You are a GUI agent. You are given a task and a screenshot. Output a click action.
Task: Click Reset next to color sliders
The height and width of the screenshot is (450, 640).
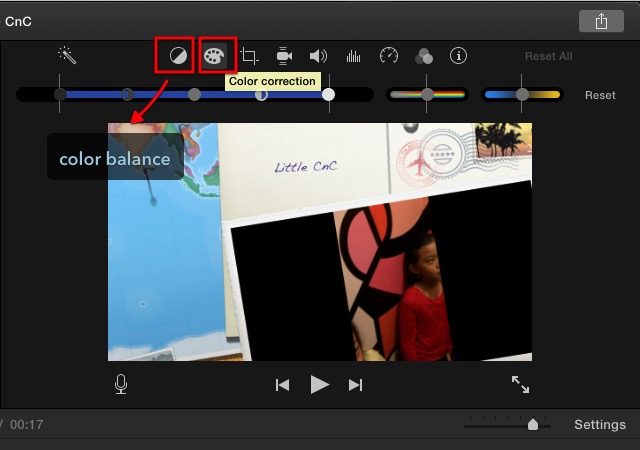coord(600,95)
